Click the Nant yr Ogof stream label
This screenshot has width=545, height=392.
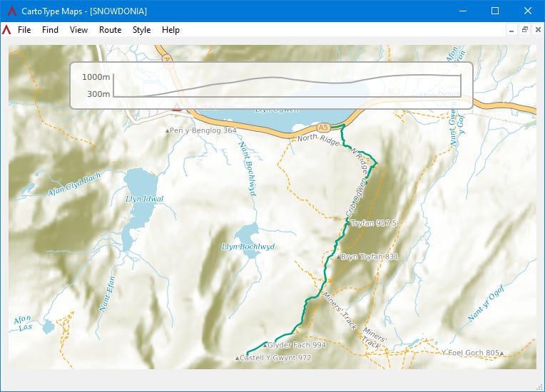tap(486, 303)
